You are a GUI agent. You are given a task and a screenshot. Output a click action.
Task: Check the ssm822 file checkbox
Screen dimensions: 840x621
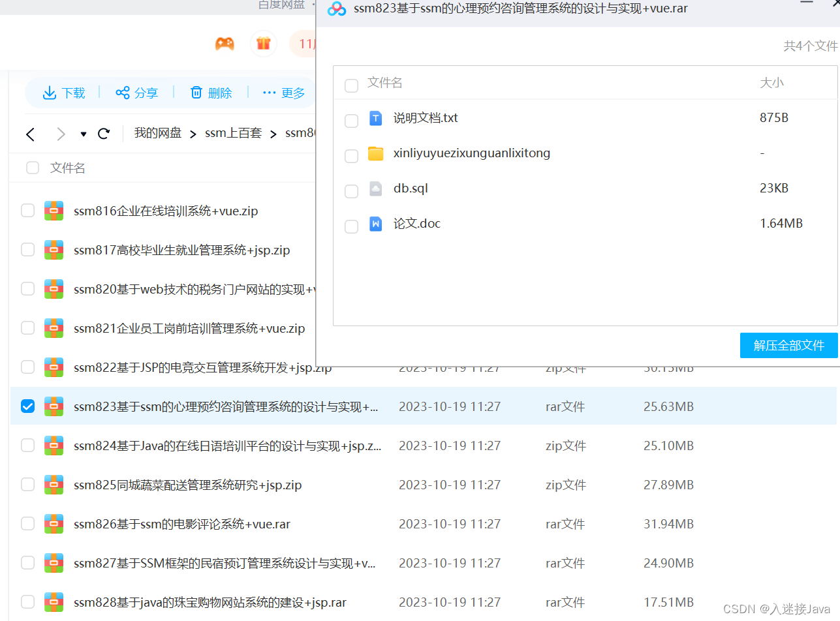27,367
